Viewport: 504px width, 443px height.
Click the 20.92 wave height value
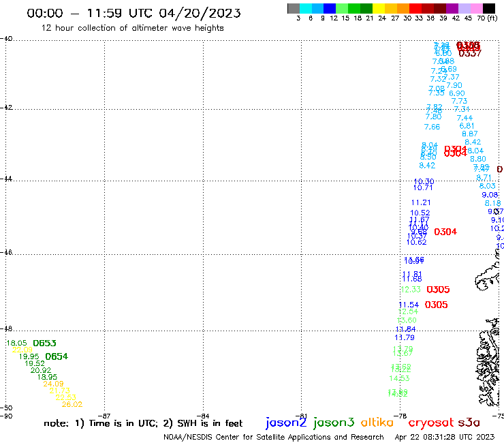[41, 370]
